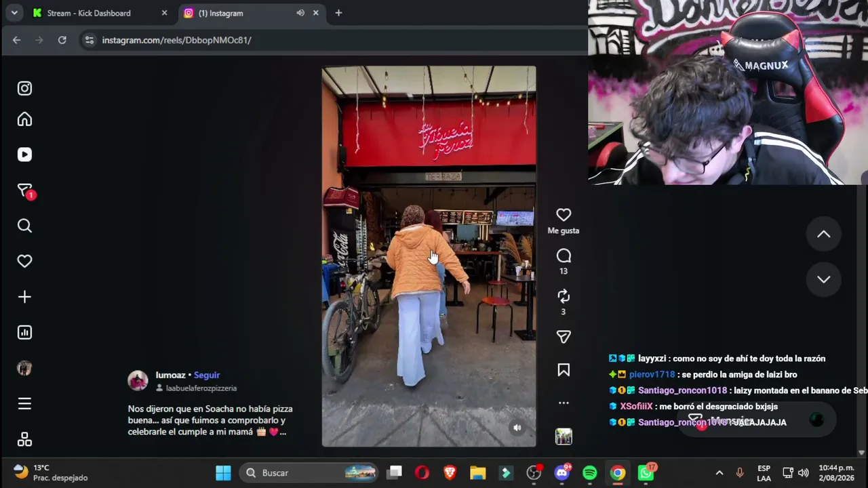Open the Reels section in the sidebar
Image resolution: width=868 pixels, height=488 pixels.
pos(24,155)
